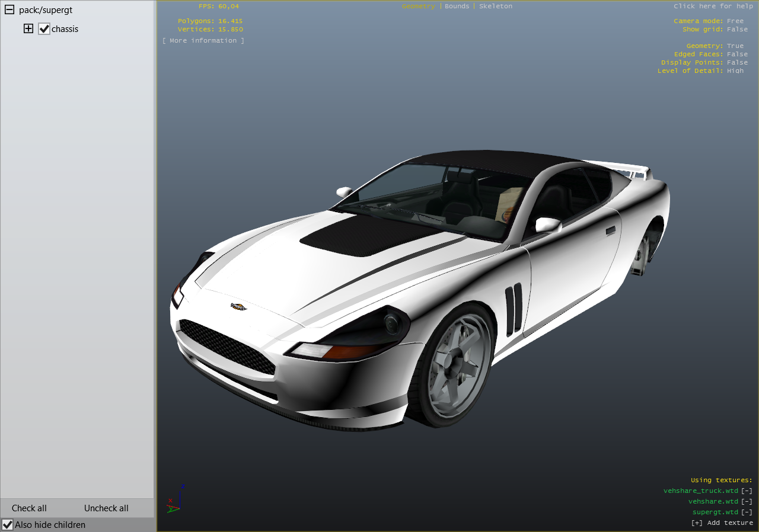Switch to the Bounds view tab

coord(457,6)
